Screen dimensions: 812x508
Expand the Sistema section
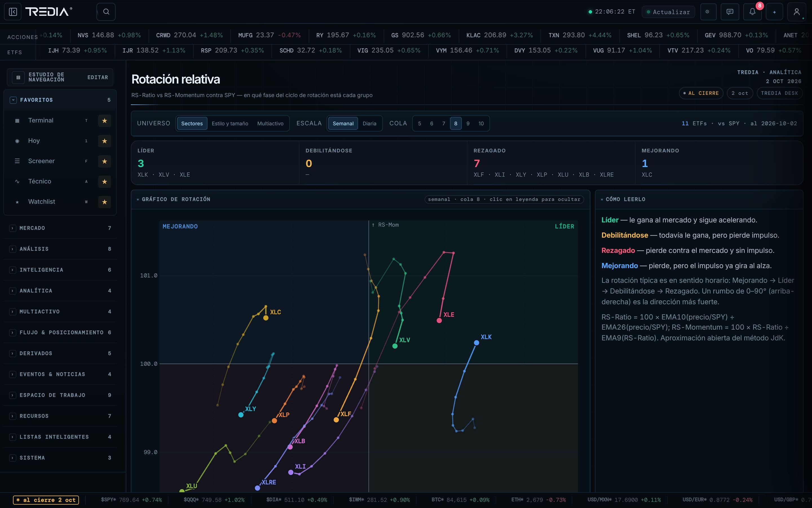tap(60, 458)
